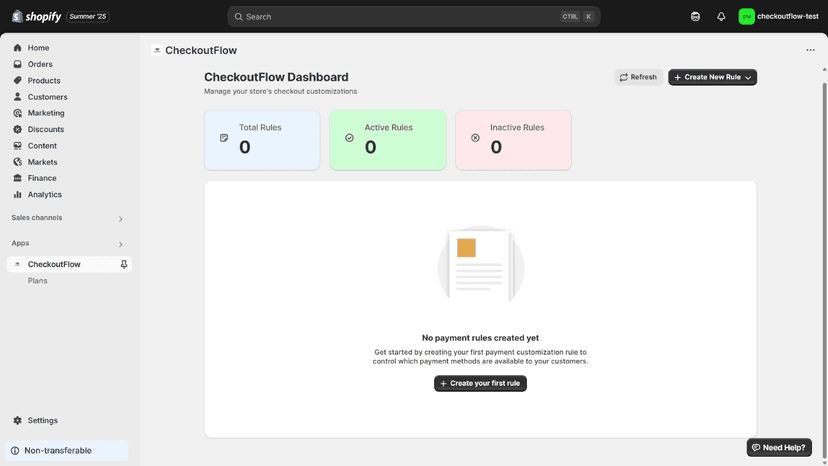
Task: Click the Content image icon
Action: point(17,146)
